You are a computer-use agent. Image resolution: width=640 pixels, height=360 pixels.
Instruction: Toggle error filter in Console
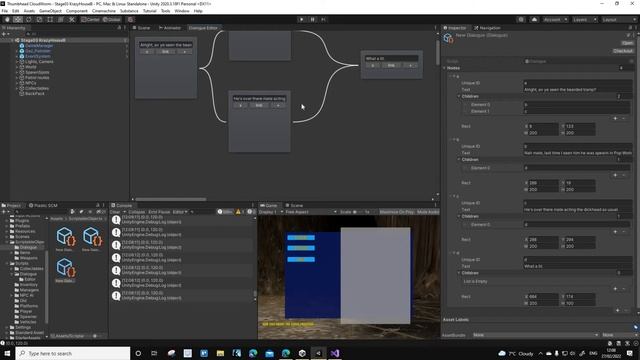pos(251,212)
